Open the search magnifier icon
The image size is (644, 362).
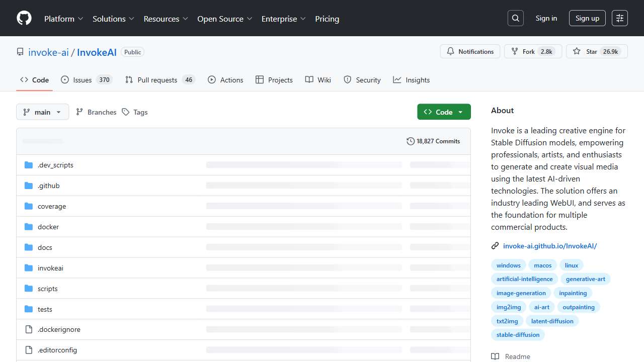point(516,18)
